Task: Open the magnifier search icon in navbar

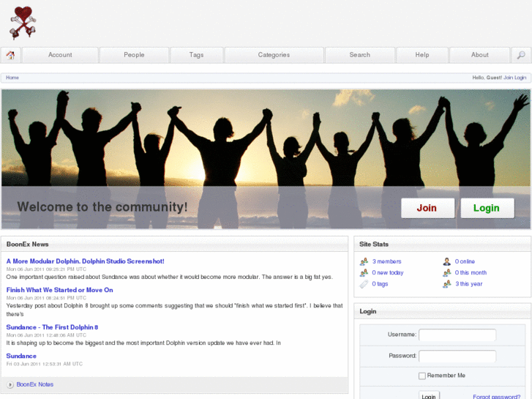Action: click(x=521, y=55)
